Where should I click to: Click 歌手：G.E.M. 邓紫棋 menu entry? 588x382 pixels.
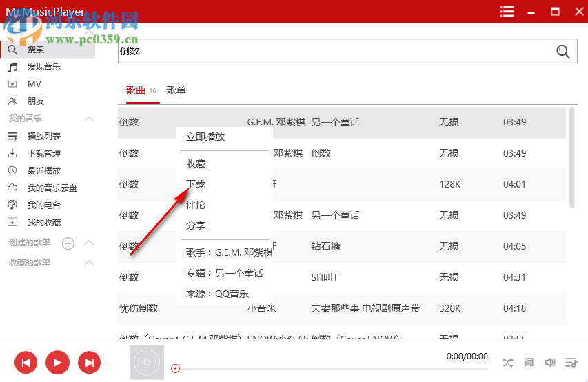click(x=229, y=252)
